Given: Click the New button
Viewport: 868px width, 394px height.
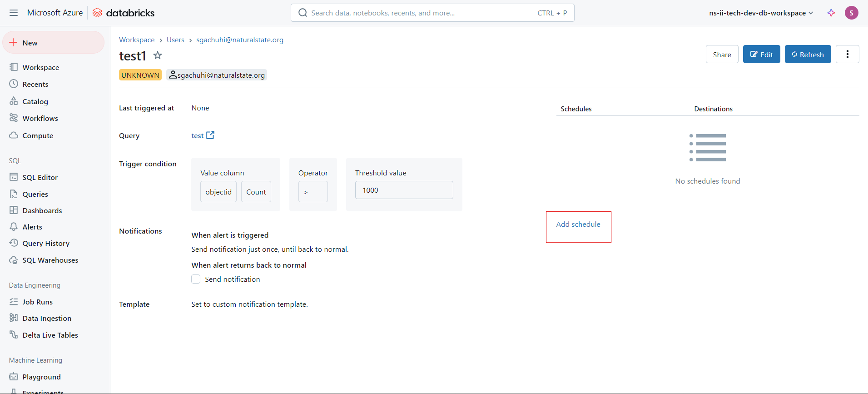Looking at the screenshot, I should click(54, 42).
